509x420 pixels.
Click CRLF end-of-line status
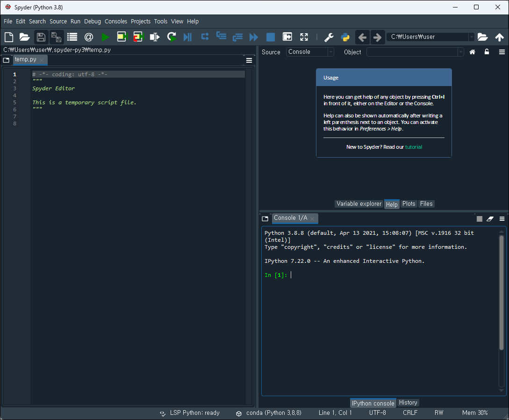[x=410, y=413]
